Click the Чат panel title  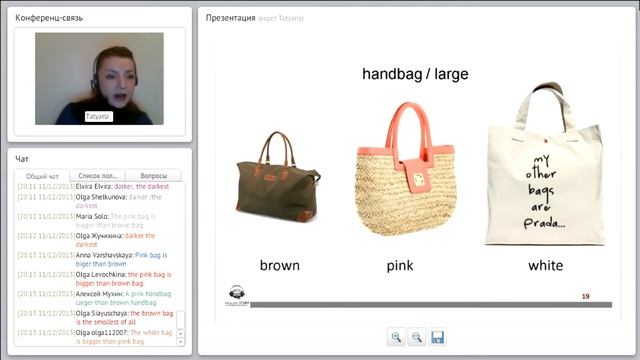[x=22, y=159]
